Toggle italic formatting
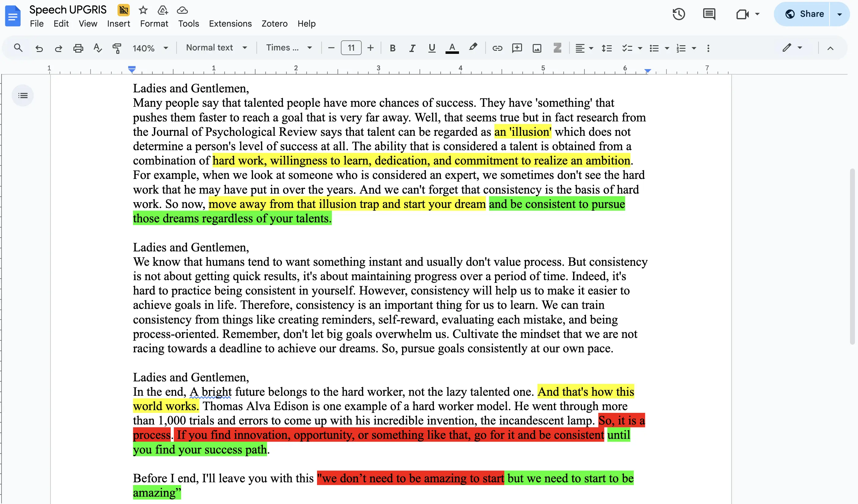 [412, 48]
